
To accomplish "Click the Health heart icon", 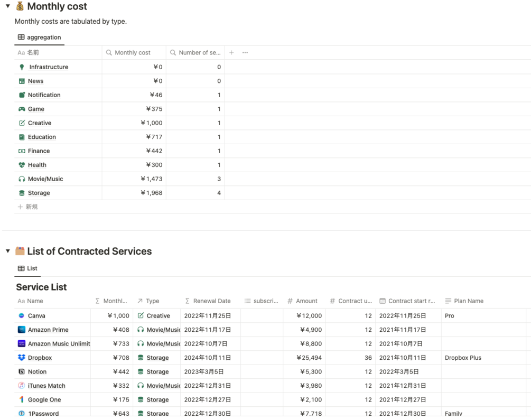I will tap(22, 165).
